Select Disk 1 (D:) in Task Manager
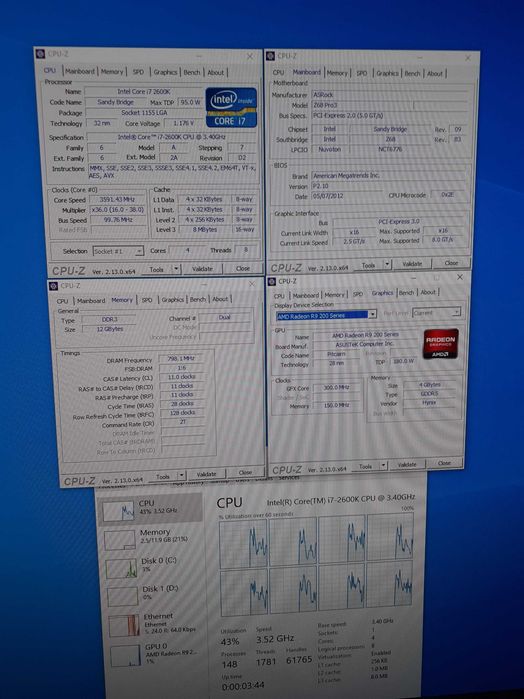The image size is (524, 699). [x=154, y=594]
